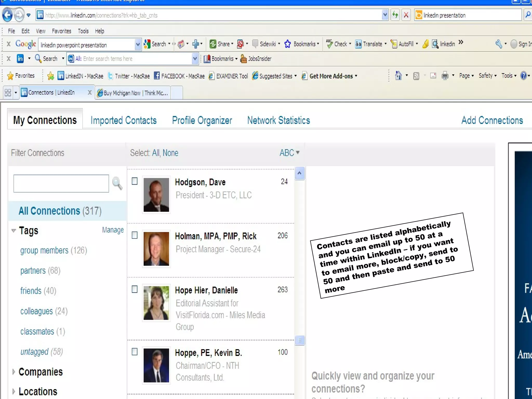Click Select All link
The height and width of the screenshot is (399, 532).
(x=156, y=153)
